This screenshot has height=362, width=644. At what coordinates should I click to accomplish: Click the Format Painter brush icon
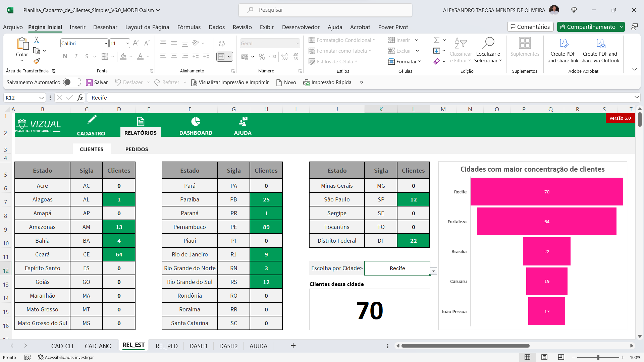(x=37, y=61)
